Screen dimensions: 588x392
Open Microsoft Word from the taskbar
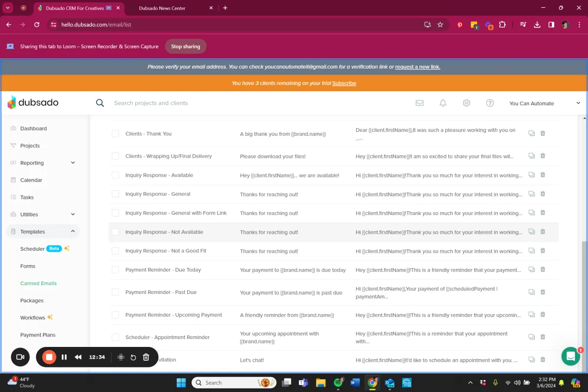click(x=355, y=383)
